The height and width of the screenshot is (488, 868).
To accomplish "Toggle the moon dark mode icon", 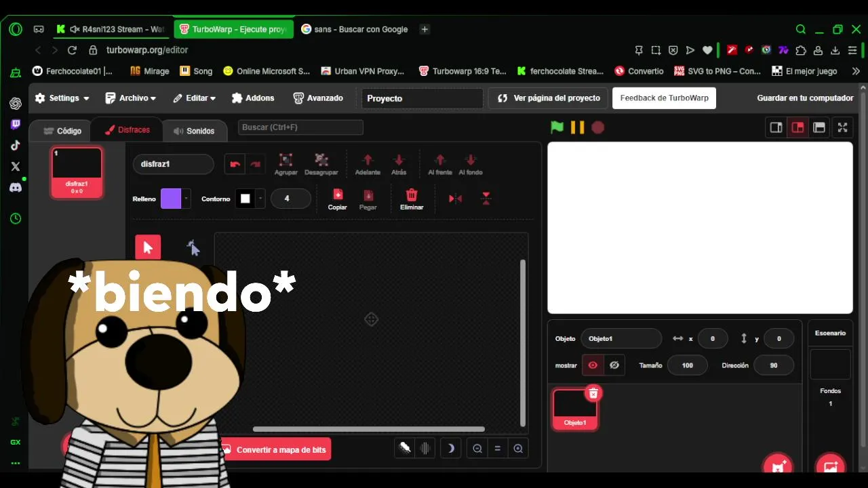I will click(450, 448).
